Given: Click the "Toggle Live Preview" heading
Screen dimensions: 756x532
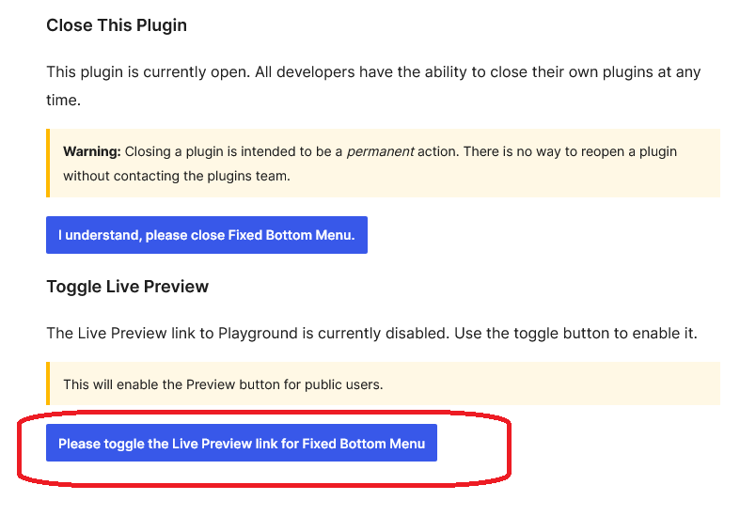Looking at the screenshot, I should click(x=127, y=287).
